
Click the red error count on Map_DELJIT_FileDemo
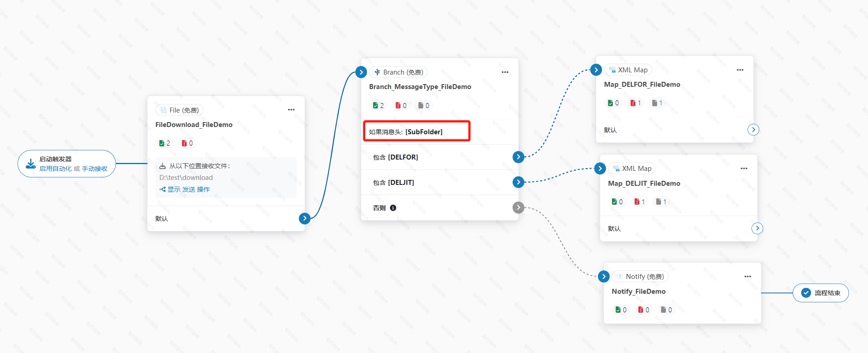pos(639,202)
